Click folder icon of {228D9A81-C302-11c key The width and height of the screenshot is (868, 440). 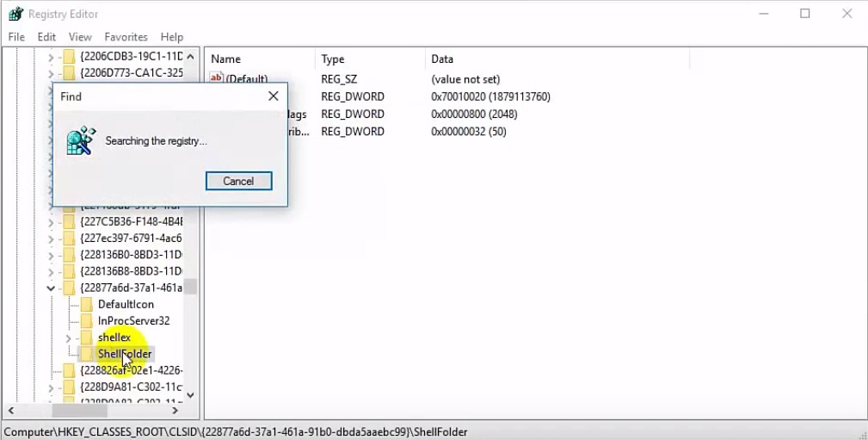tap(69, 387)
